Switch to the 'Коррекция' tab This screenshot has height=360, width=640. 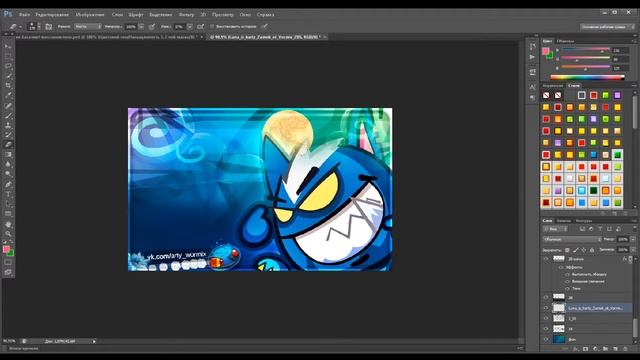click(x=553, y=86)
